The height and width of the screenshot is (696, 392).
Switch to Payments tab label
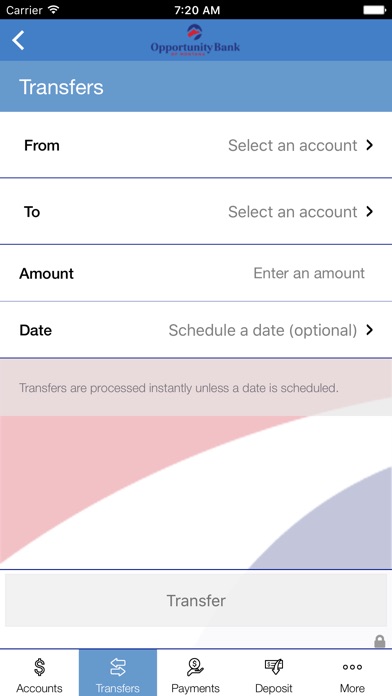pyautogui.click(x=195, y=688)
